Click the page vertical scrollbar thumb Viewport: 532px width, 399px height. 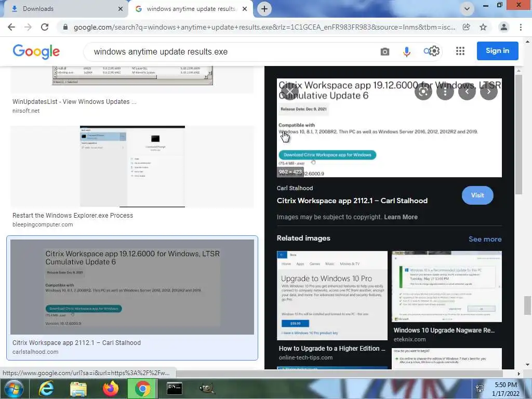click(x=527, y=305)
